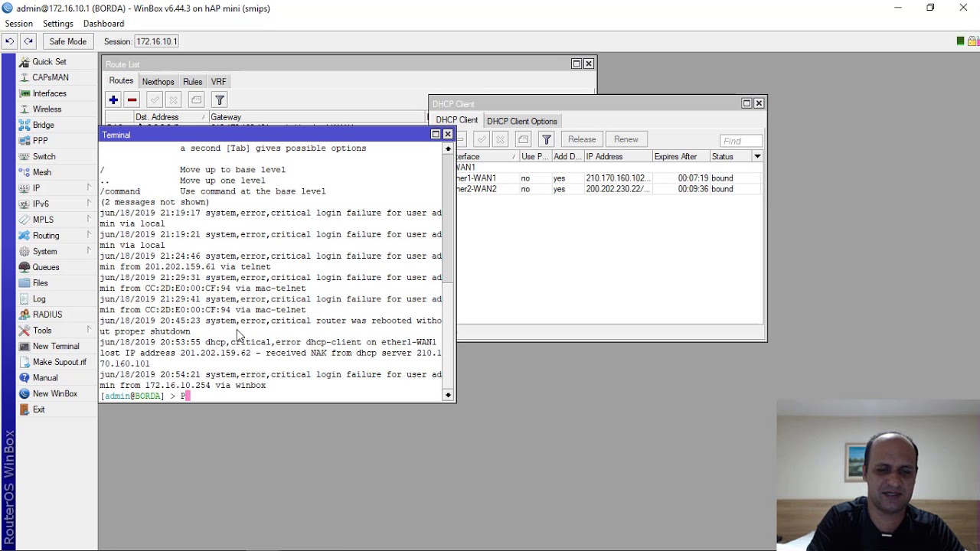Click the Comment icon in Route List toolbar
980x551 pixels.
(x=197, y=100)
